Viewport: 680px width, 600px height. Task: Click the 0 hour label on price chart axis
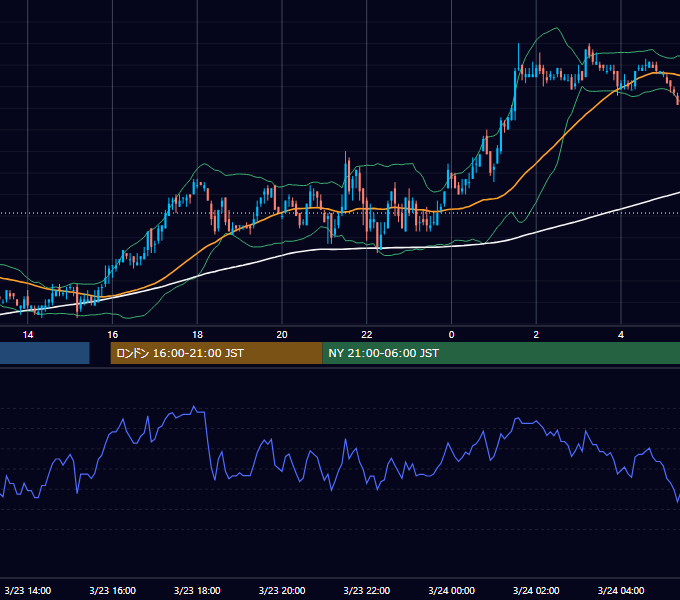click(x=451, y=335)
